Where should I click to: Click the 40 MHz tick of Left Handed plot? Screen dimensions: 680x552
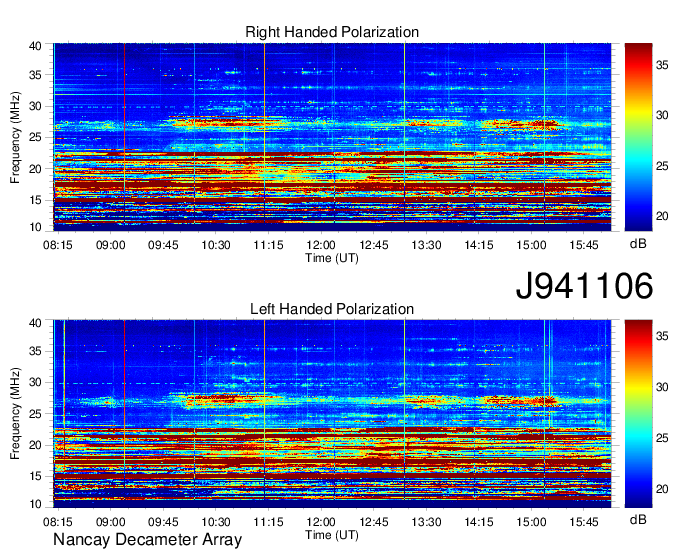pos(36,323)
